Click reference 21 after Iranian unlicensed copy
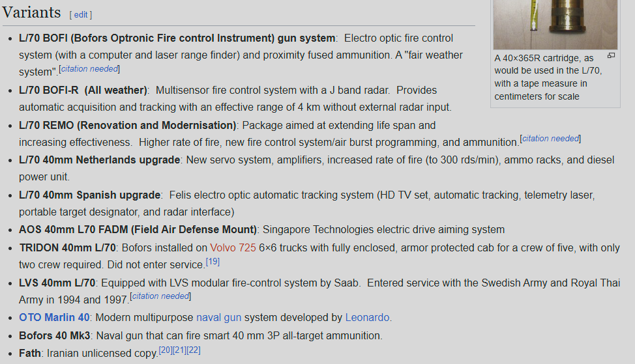The width and height of the screenshot is (635, 364). [179, 350]
